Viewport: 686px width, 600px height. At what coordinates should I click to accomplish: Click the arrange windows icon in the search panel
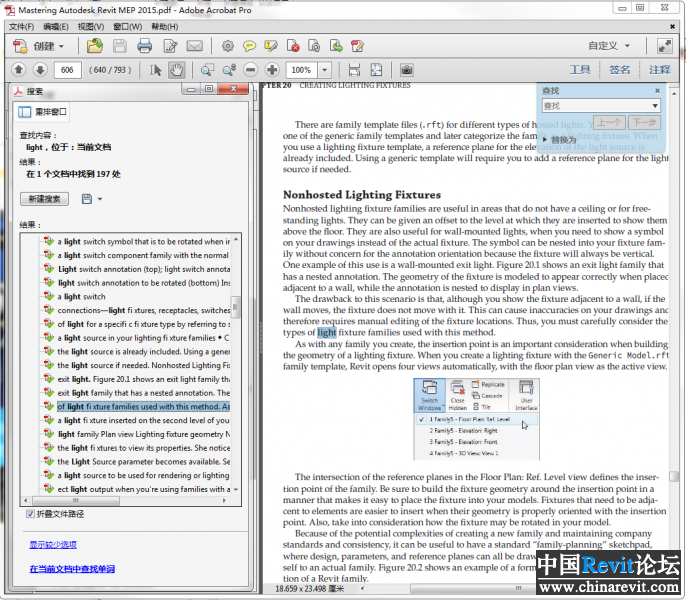(24, 112)
